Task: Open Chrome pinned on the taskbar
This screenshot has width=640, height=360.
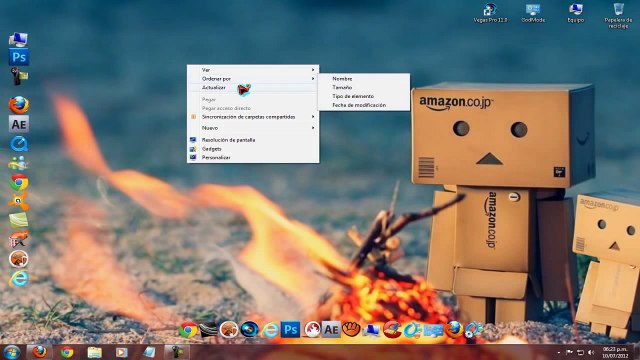Action: tap(67, 352)
